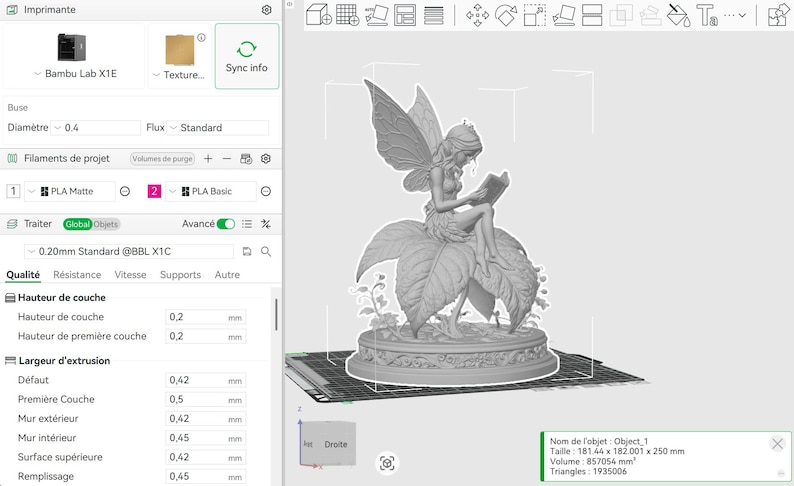Image resolution: width=794 pixels, height=486 pixels.
Task: Click the settings panel vertical scrollbar
Action: tap(276, 315)
